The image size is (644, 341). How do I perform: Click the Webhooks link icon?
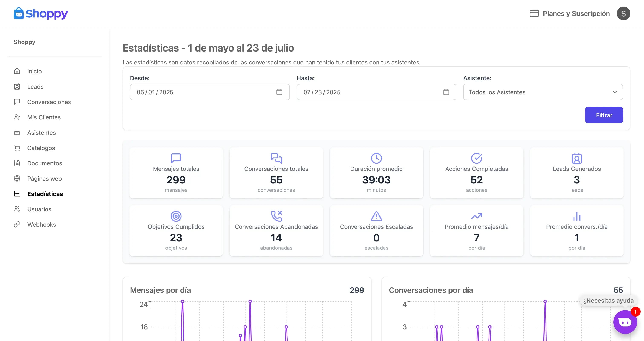pyautogui.click(x=17, y=225)
